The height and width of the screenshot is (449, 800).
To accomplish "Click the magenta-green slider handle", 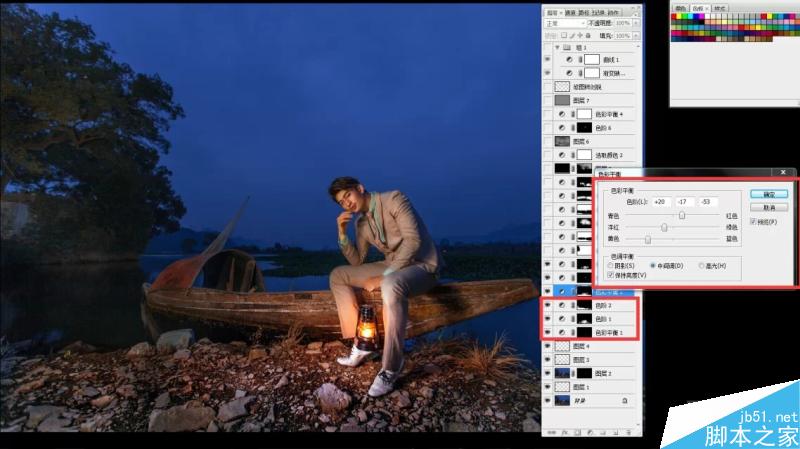I will (x=664, y=228).
